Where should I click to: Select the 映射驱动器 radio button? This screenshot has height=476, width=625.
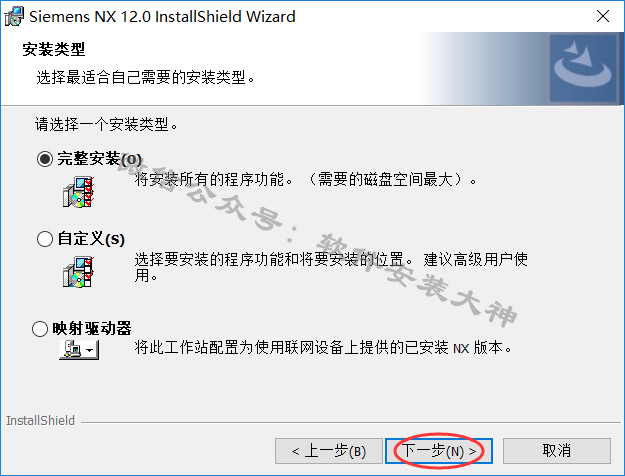pos(40,329)
